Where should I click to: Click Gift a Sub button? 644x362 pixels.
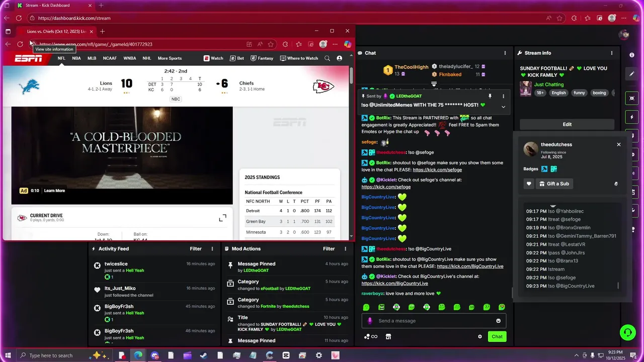554,184
